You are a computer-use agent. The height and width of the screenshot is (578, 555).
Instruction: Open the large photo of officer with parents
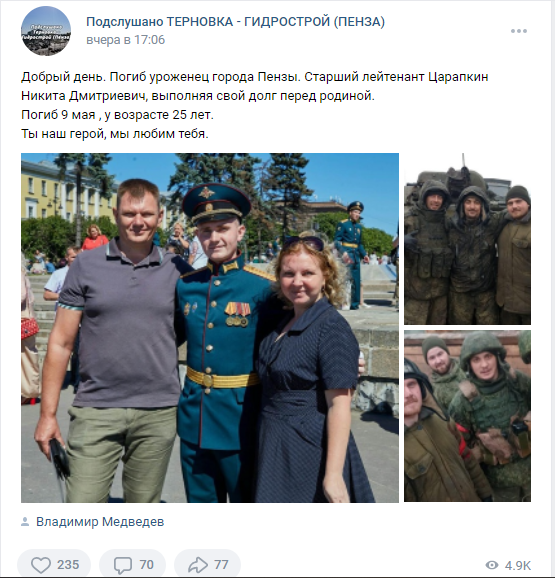pos(210,328)
